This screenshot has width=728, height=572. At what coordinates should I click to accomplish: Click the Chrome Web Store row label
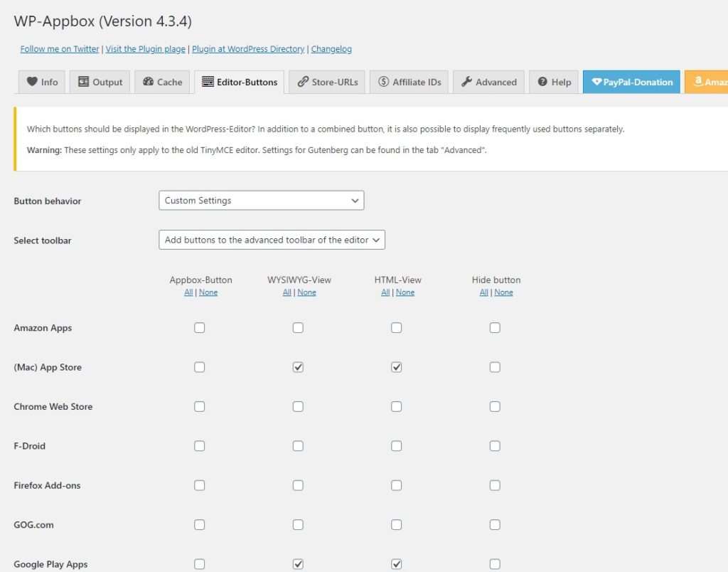pos(53,406)
